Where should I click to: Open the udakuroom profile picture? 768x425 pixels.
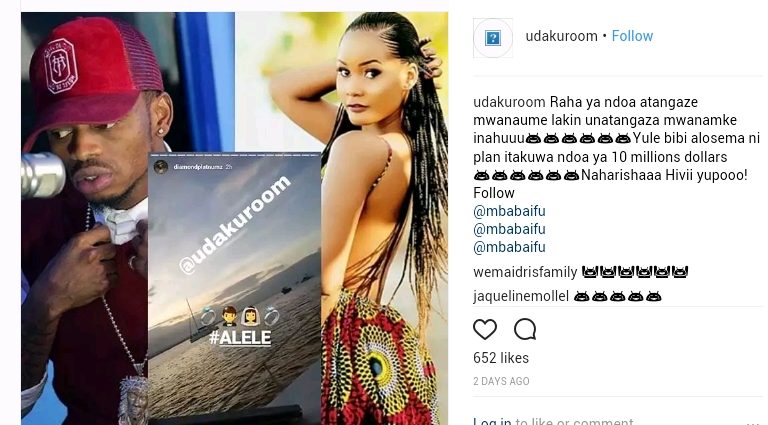493,38
